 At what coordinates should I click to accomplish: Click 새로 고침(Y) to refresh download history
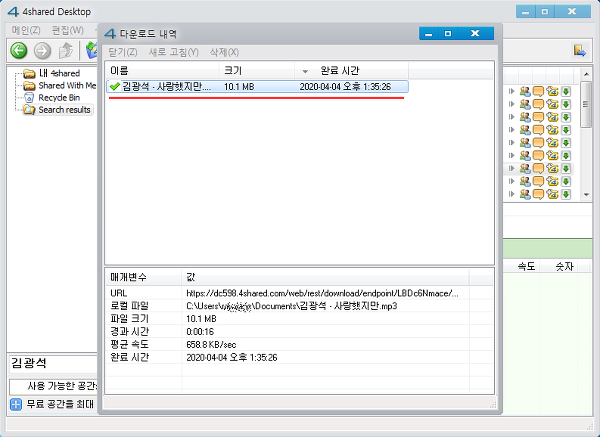(173, 52)
